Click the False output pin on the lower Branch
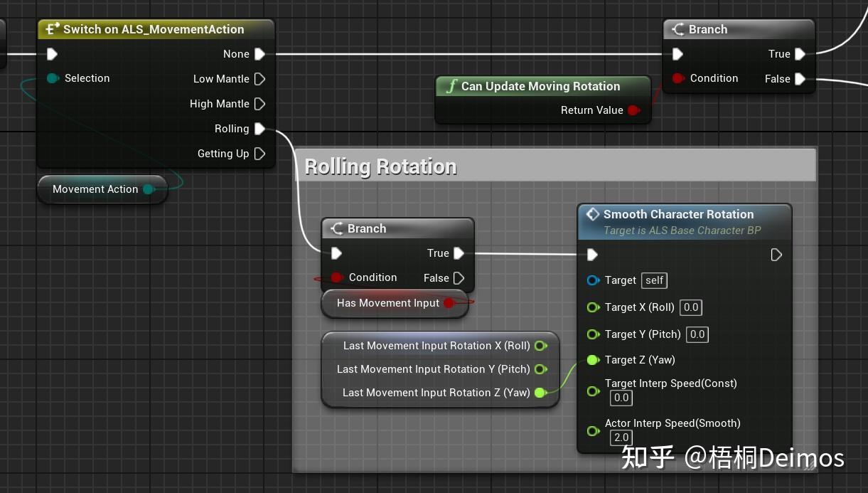Image resolution: width=868 pixels, height=493 pixels. (x=459, y=278)
